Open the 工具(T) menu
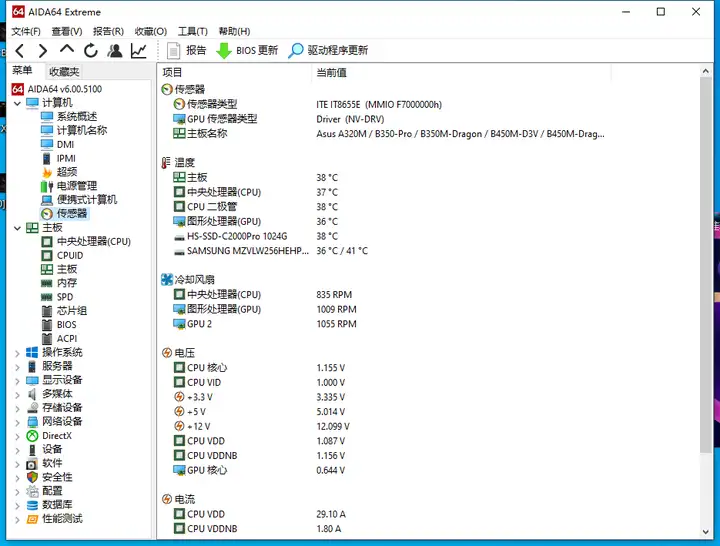The height and width of the screenshot is (546, 720). 193,31
